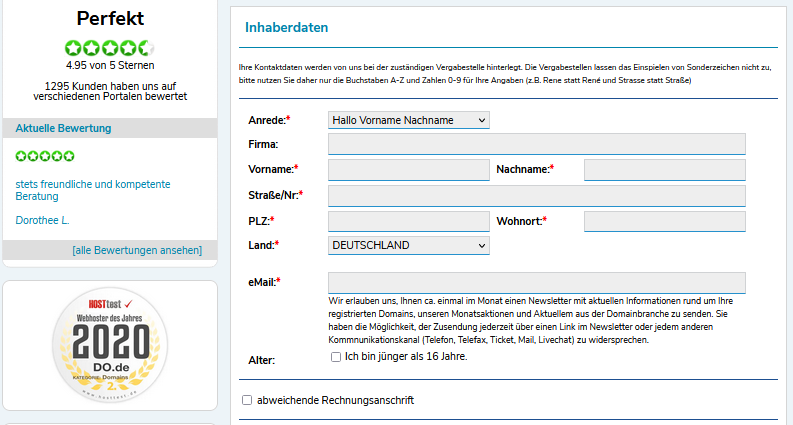Enable abweichende Rechnungsanschrift checkbox
This screenshot has width=793, height=425.
tap(247, 400)
